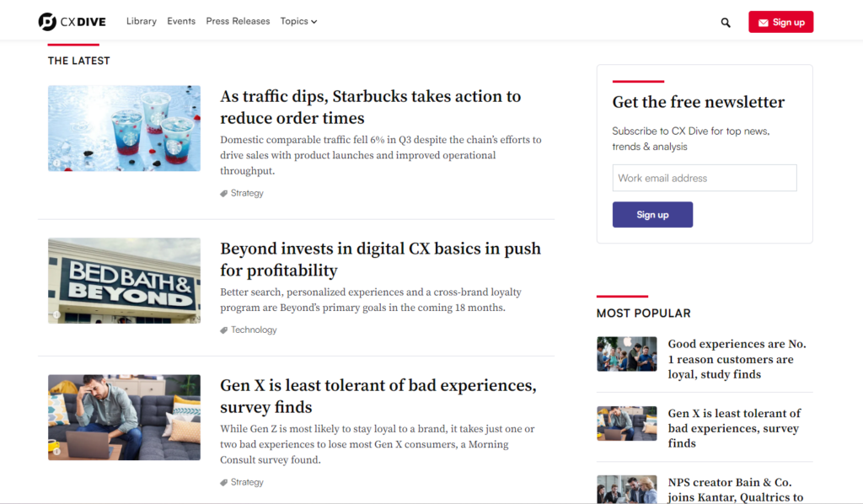Expand the Topics dropdown
863x504 pixels.
[298, 21]
